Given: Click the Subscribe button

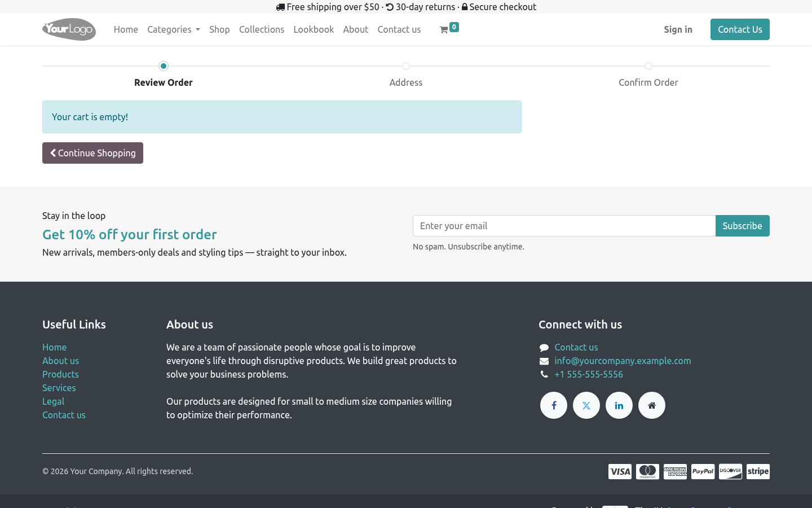Looking at the screenshot, I should (742, 226).
